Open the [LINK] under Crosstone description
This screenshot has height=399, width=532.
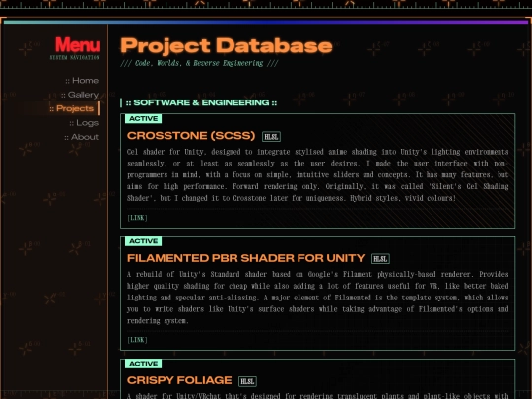click(x=137, y=218)
